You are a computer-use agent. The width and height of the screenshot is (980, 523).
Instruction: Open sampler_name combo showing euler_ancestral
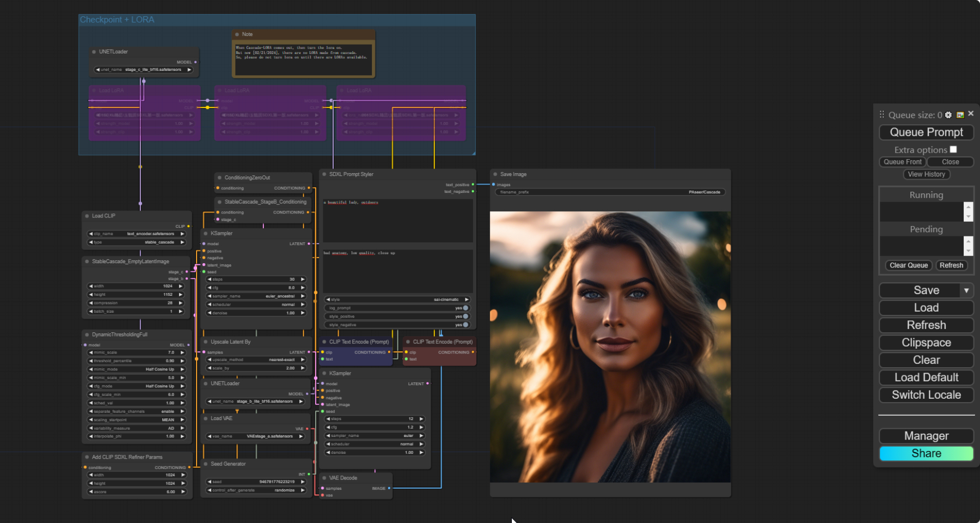pyautogui.click(x=256, y=296)
